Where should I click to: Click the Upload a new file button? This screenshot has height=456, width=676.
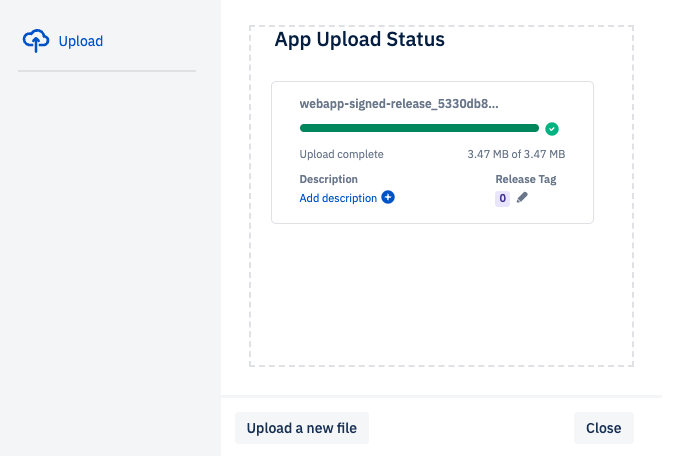pos(302,428)
